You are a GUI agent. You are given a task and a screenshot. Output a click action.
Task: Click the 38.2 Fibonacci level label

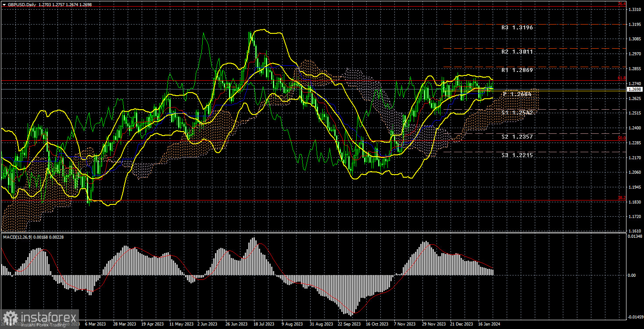(x=621, y=198)
